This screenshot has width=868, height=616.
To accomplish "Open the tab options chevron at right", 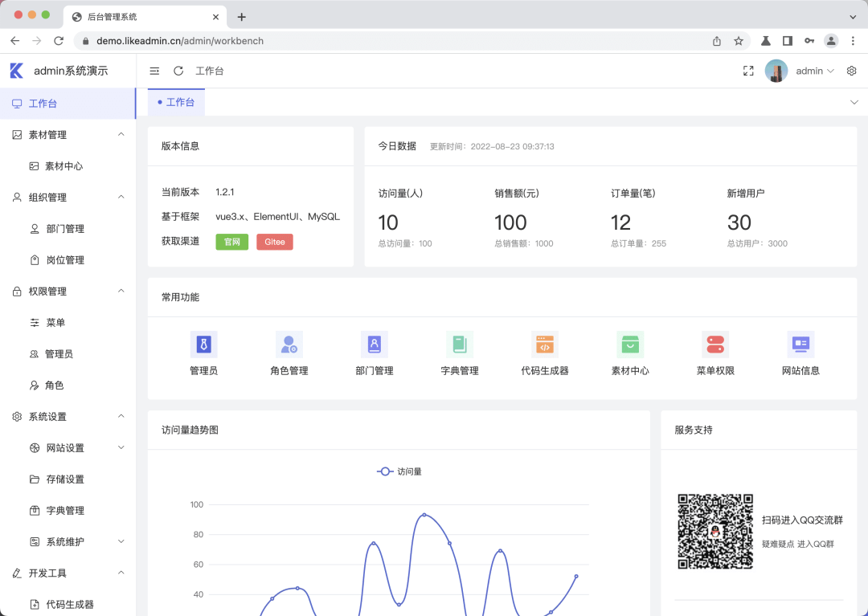I will 854,102.
